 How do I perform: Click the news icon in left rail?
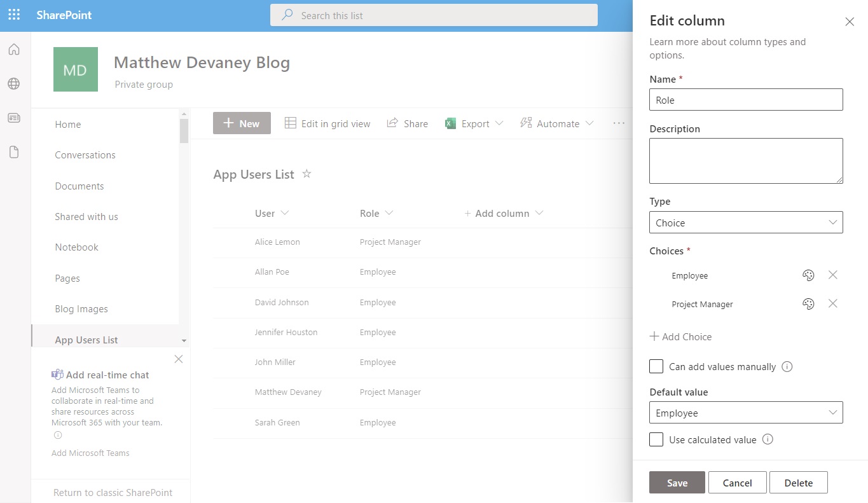14,118
